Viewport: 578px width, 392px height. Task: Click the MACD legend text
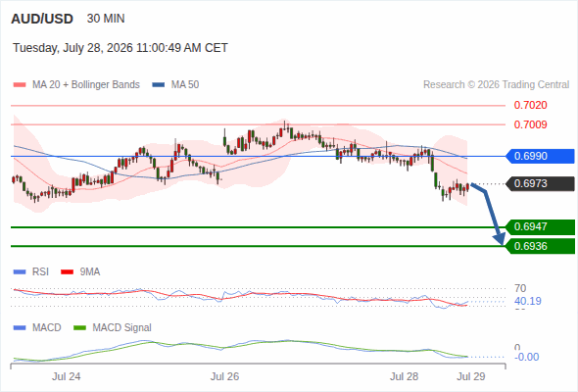(x=47, y=328)
